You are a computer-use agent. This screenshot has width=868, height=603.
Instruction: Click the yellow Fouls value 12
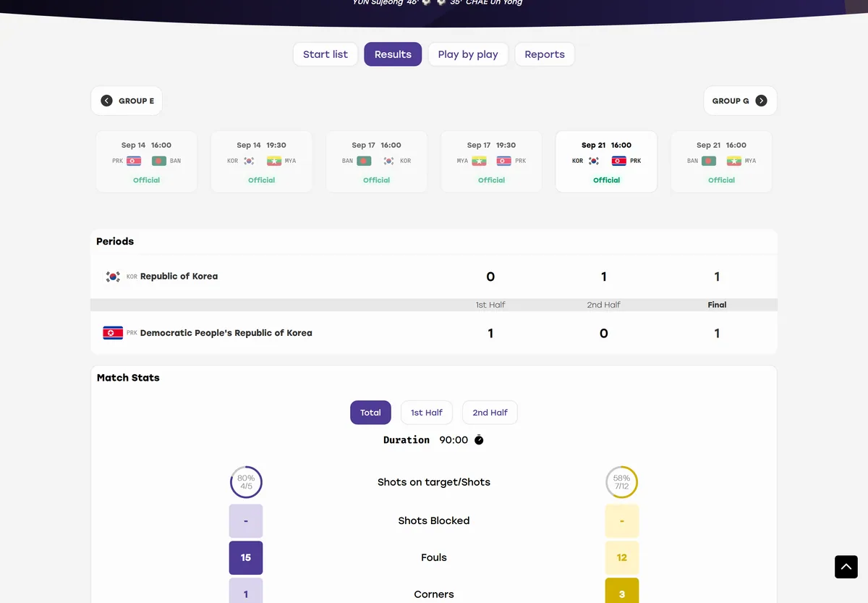(x=622, y=557)
